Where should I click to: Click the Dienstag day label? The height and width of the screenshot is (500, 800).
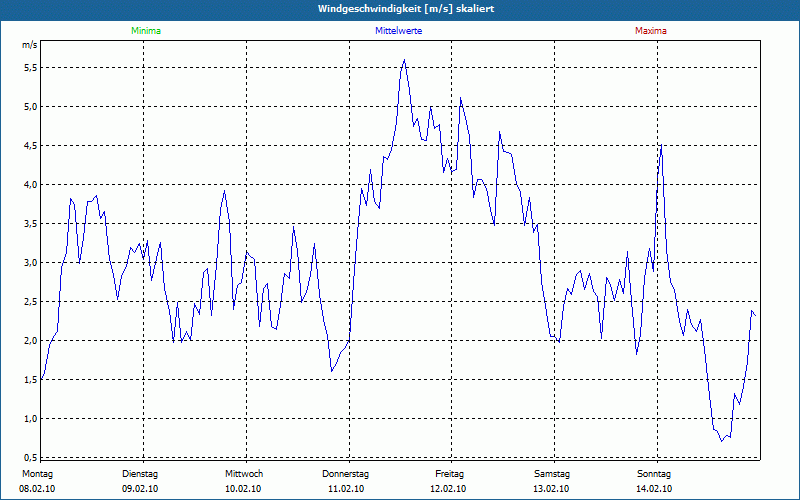click(140, 474)
